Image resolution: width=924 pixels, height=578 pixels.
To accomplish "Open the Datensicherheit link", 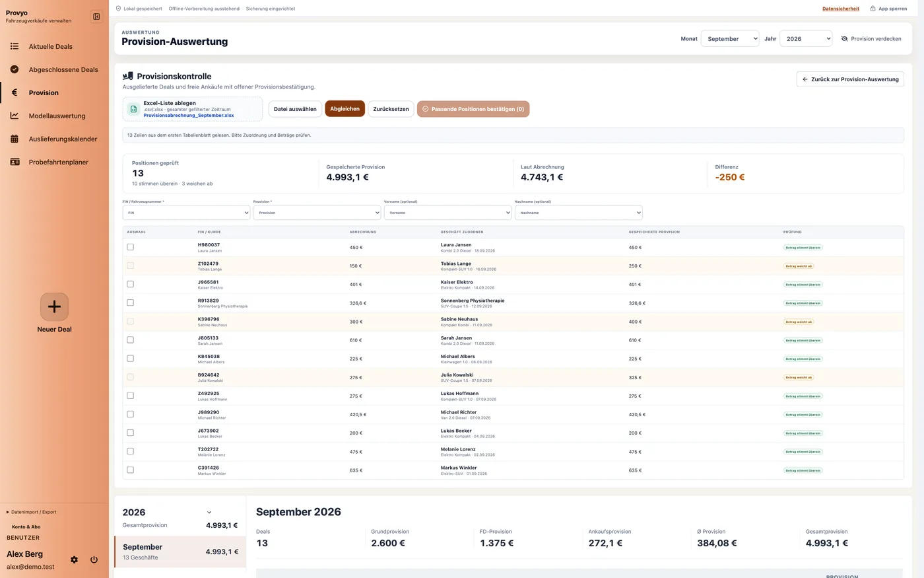I will pos(841,9).
